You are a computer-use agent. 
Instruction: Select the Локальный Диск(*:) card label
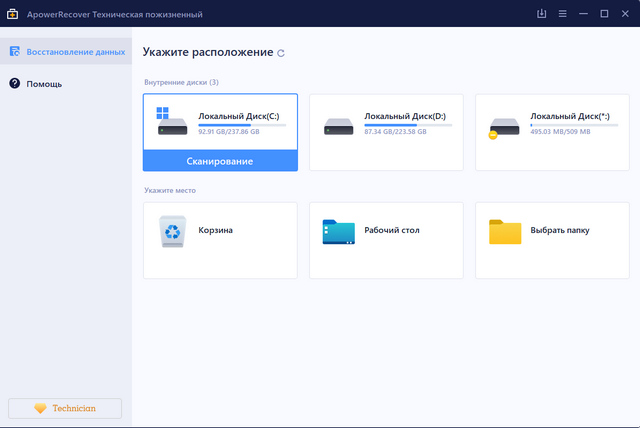point(570,116)
